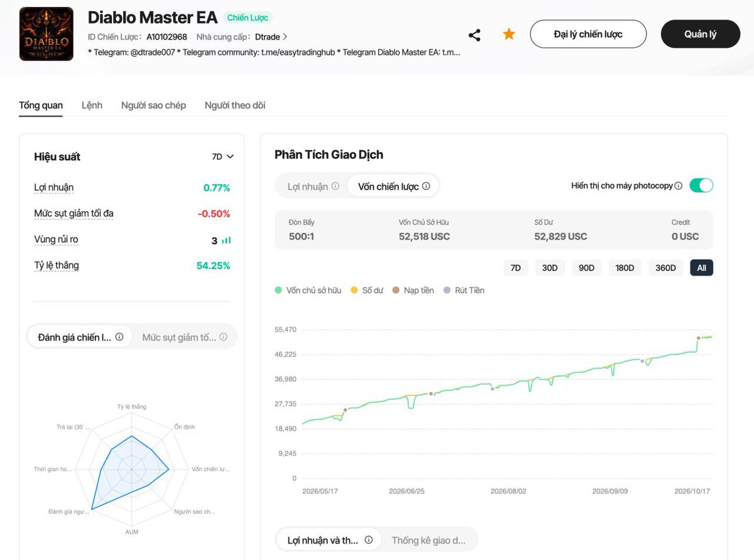Open the Diablo Master EA logo thumbnail
The image size is (754, 560).
pos(46,34)
